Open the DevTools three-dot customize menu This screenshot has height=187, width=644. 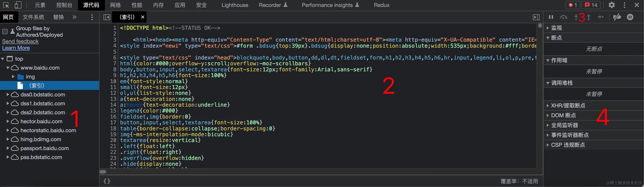[x=625, y=5]
